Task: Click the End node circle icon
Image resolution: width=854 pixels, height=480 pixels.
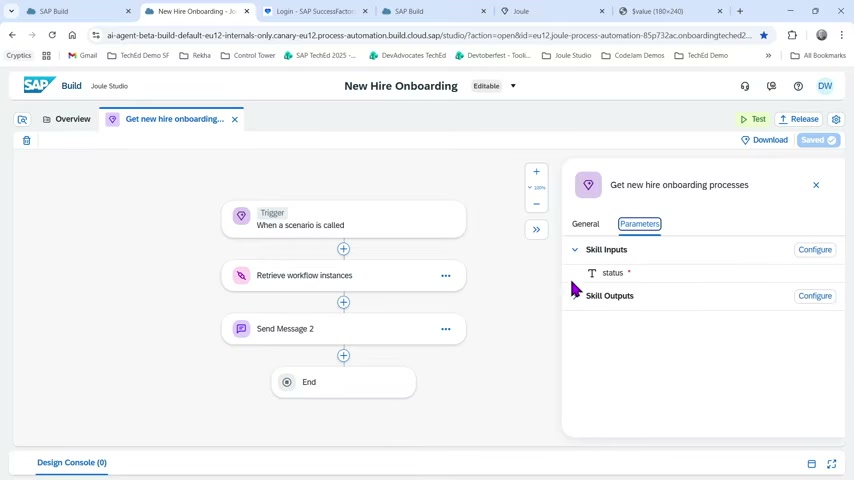Action: (286, 382)
